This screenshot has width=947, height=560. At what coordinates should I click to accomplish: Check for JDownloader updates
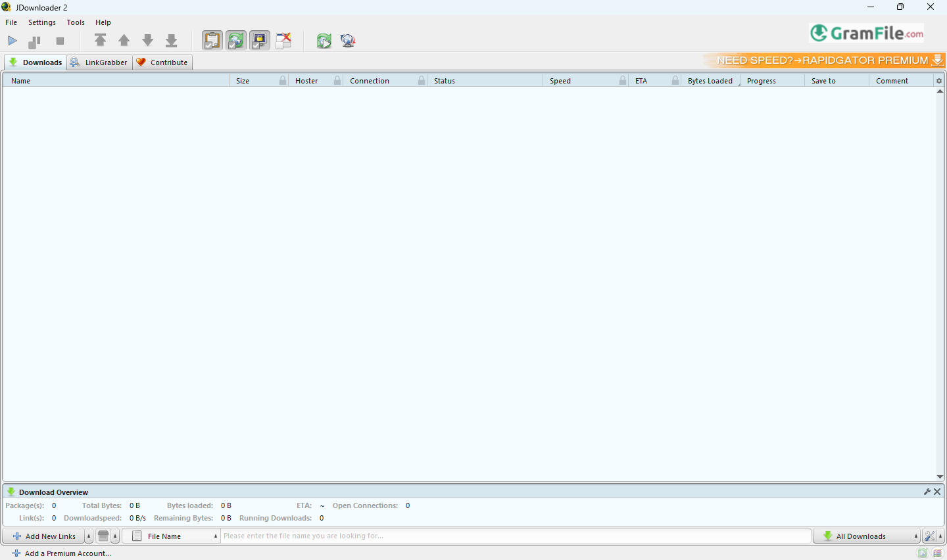[x=348, y=41]
